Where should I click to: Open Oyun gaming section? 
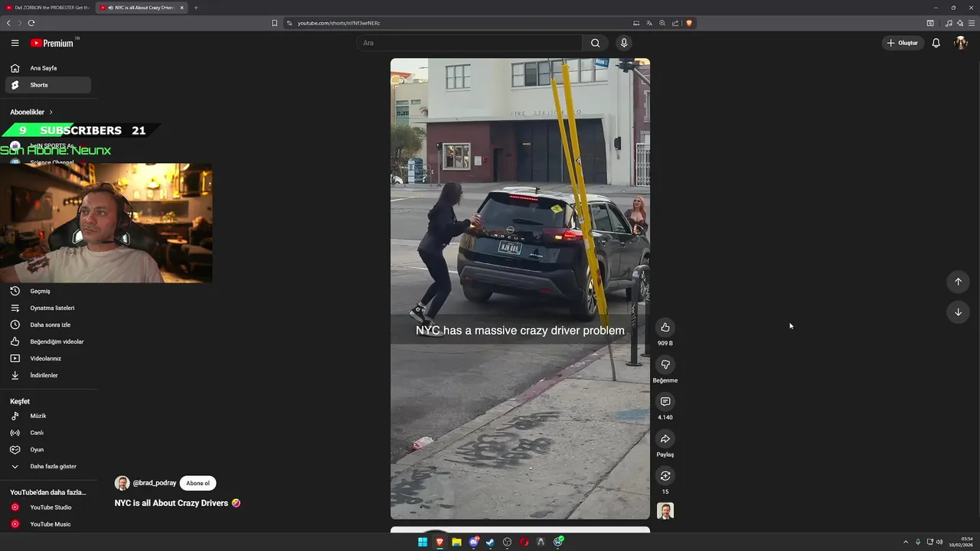(48, 449)
